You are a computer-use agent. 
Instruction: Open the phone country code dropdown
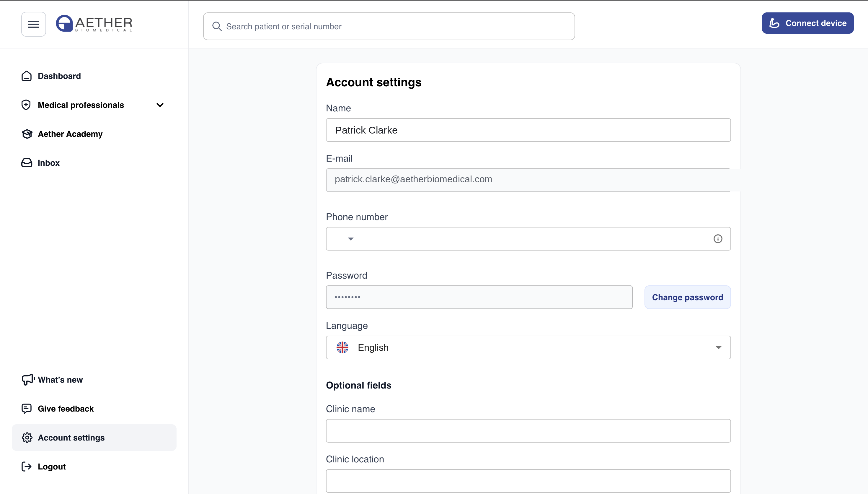point(350,239)
